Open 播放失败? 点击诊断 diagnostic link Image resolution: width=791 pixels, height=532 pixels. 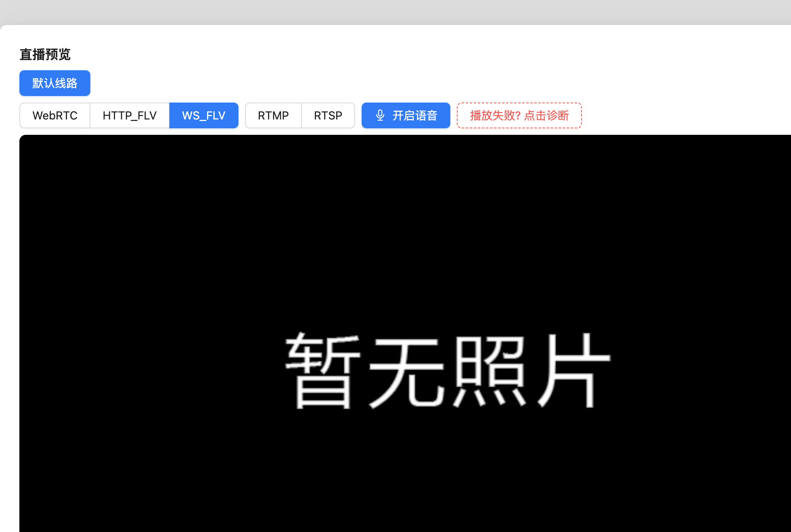[x=519, y=115]
